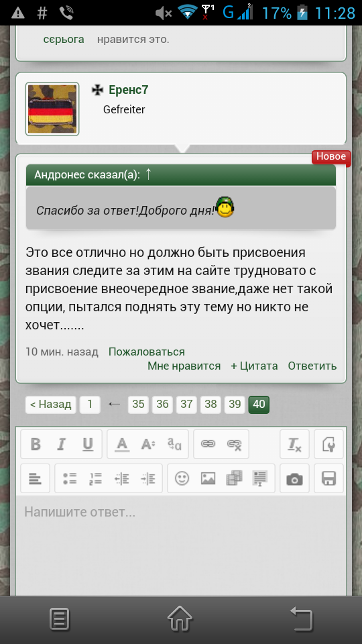The width and height of the screenshot is (362, 644).
Task: Click the Iron Cross icon beside Еренс7
Action: point(98,90)
